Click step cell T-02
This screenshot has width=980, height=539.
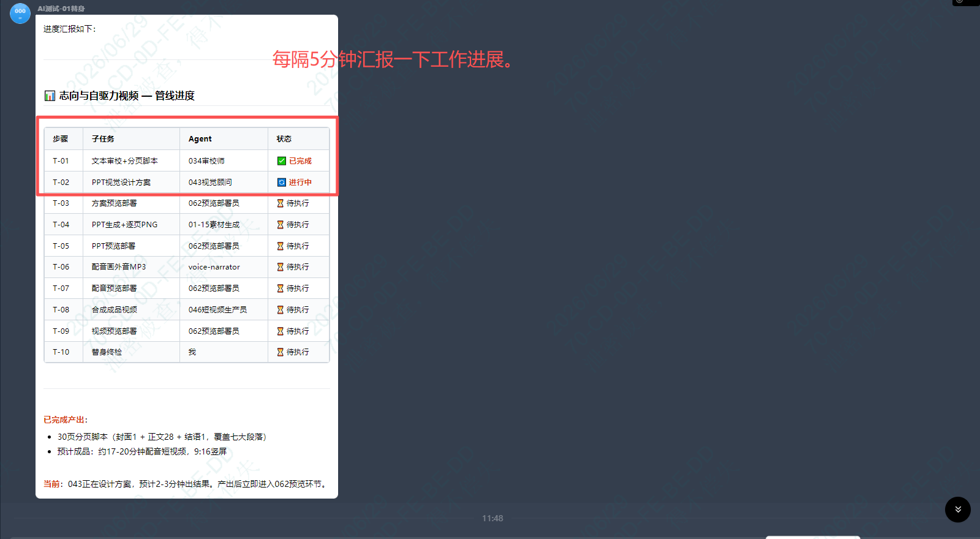(x=61, y=183)
